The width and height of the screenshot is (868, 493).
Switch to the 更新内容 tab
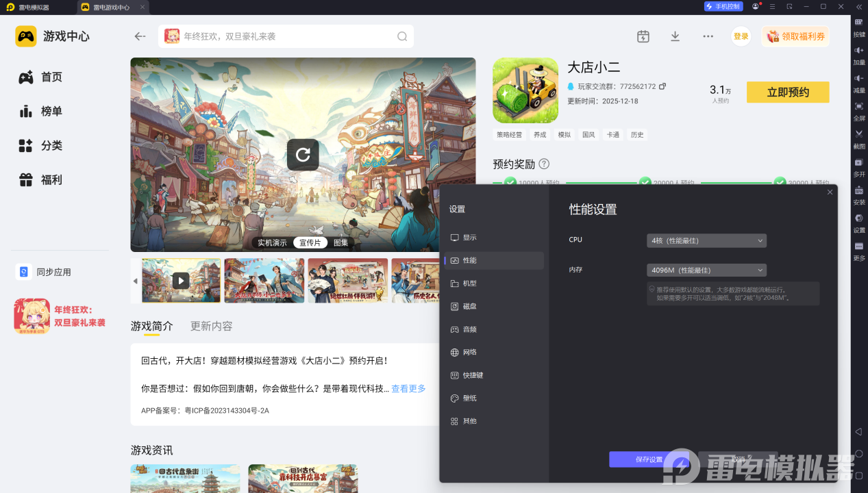click(211, 326)
